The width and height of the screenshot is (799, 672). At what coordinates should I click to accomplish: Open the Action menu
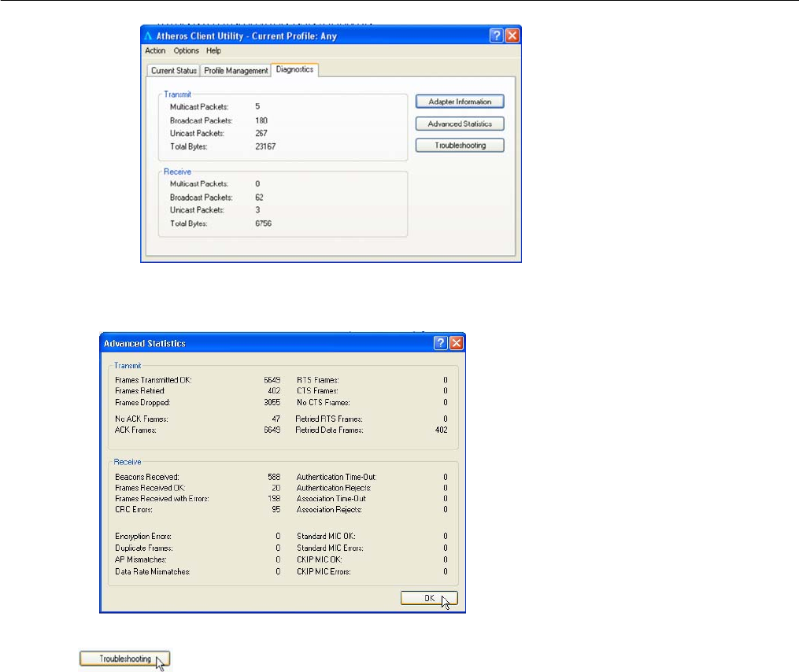click(x=155, y=50)
